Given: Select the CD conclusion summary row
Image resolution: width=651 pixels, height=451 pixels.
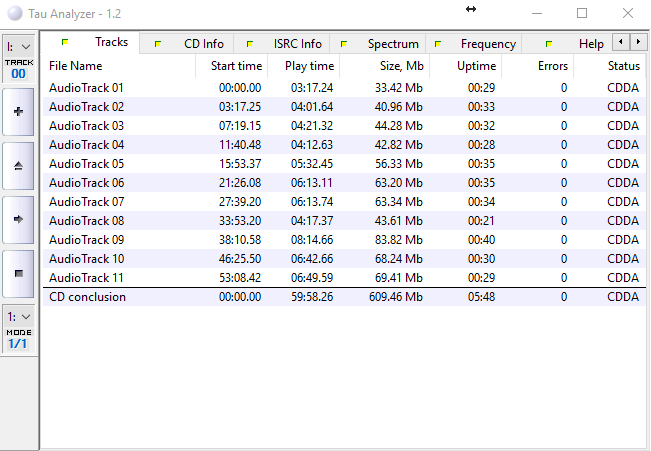Looking at the screenshot, I should [344, 297].
